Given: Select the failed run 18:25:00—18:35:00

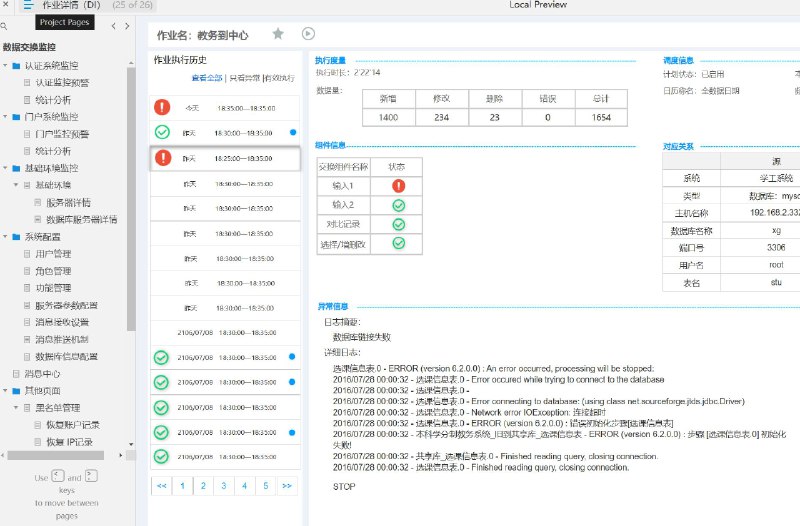Looking at the screenshot, I should (225, 158).
